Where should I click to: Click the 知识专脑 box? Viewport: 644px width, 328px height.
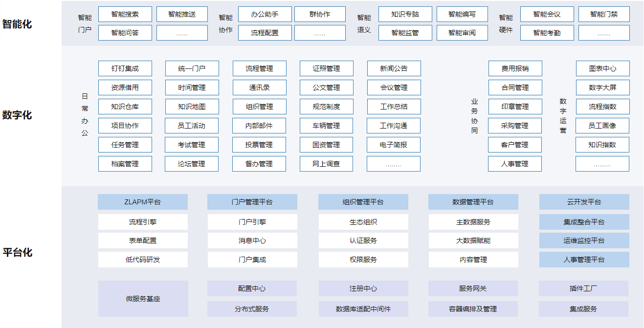point(405,14)
